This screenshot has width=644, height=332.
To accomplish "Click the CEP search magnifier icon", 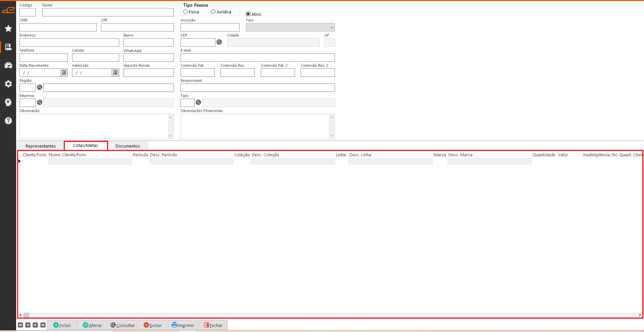I will [219, 42].
